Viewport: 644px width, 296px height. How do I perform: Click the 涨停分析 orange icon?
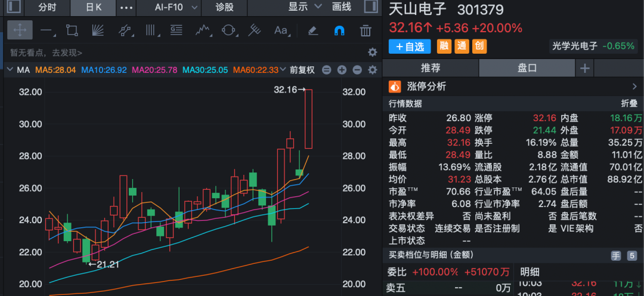(x=395, y=87)
